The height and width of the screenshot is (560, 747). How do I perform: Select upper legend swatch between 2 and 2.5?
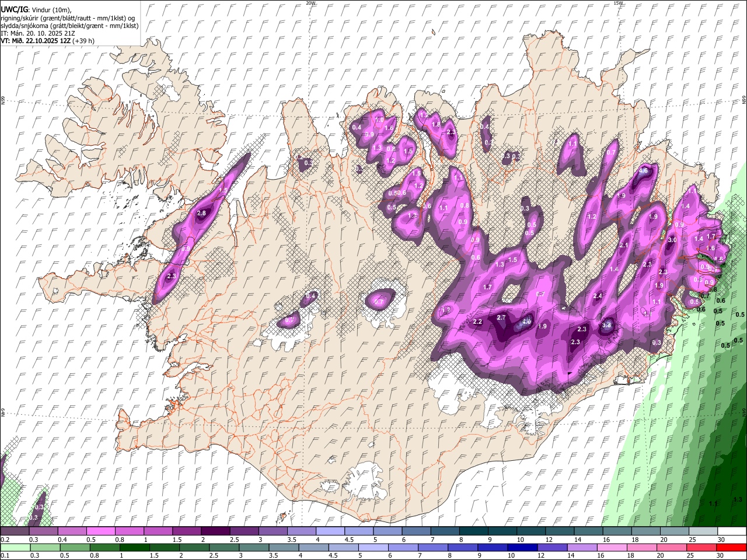217,531
